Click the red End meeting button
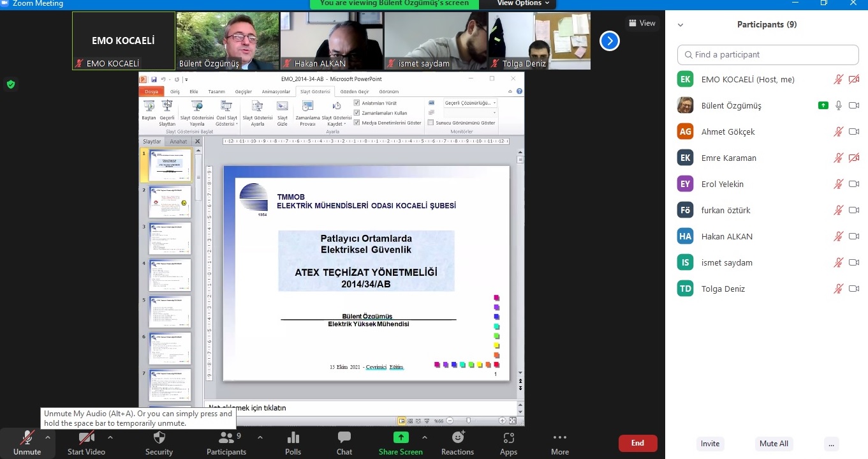Image resolution: width=868 pixels, height=459 pixels. [638, 443]
